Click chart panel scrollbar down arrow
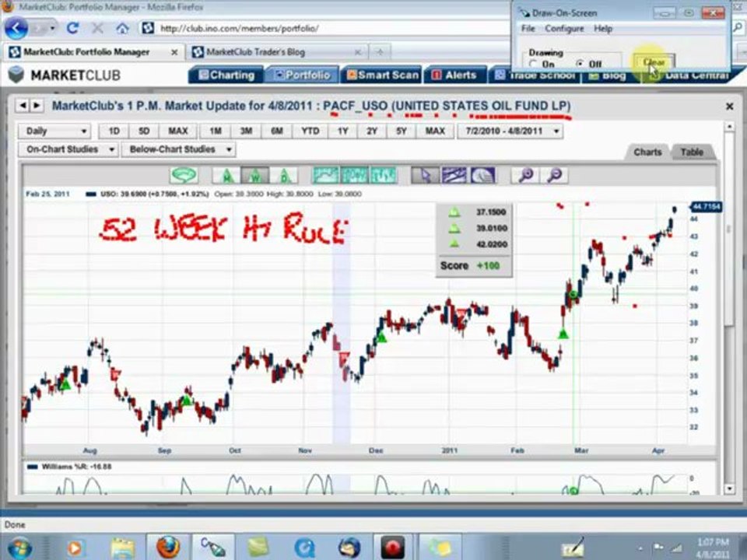The width and height of the screenshot is (747, 560). [x=729, y=488]
